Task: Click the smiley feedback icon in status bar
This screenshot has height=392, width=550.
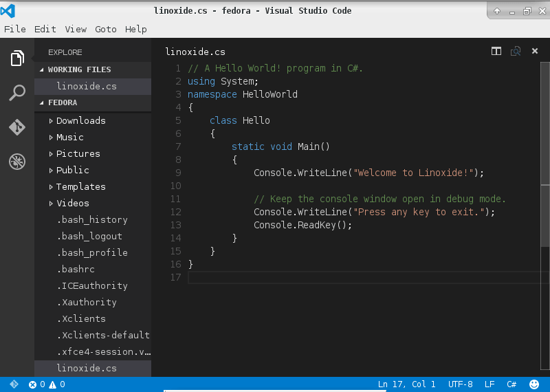Action: coord(534,384)
